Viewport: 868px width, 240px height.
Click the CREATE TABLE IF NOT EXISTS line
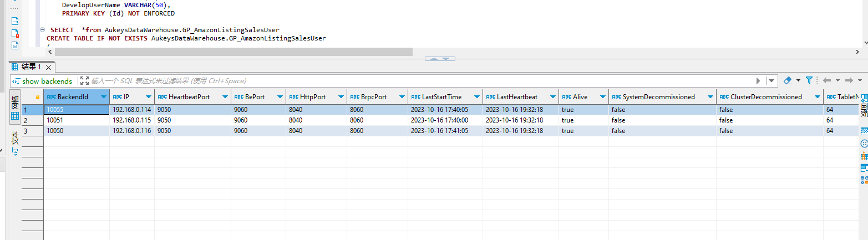tap(186, 39)
